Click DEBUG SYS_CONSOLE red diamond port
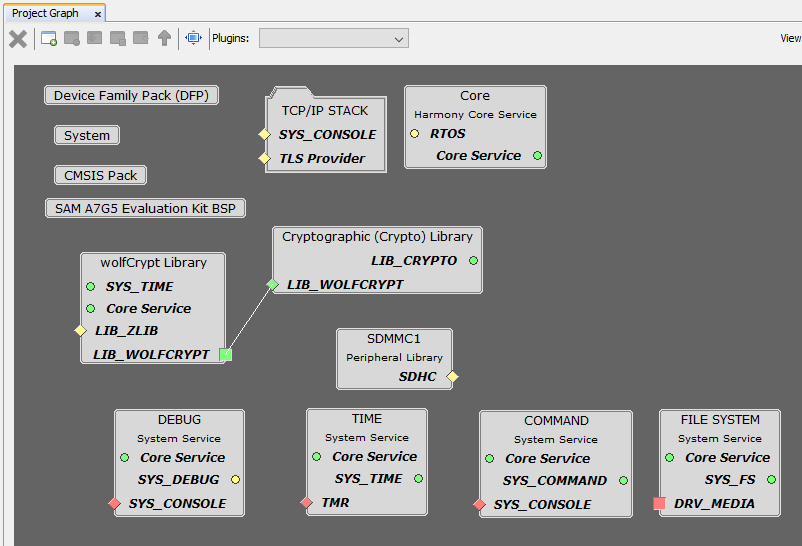 115,504
